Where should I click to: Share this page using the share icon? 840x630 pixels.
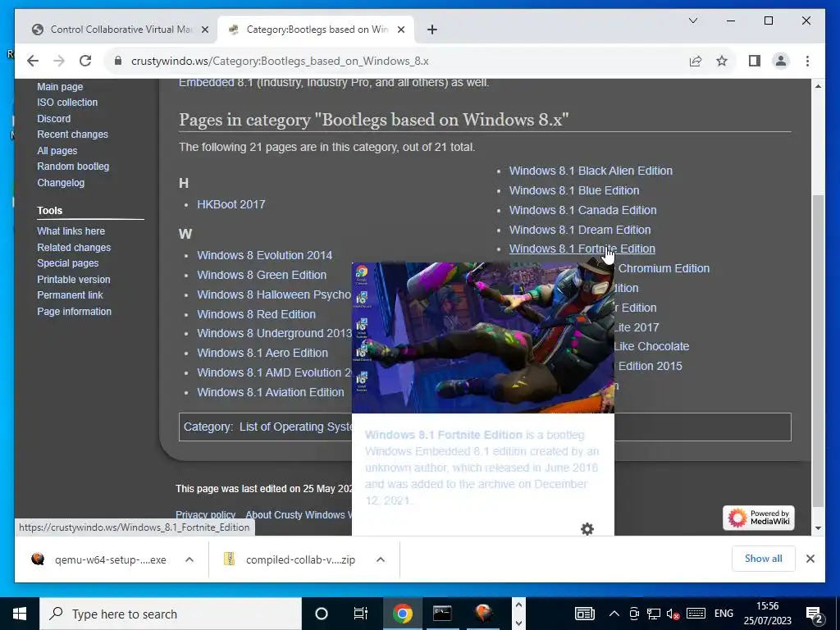tap(696, 61)
